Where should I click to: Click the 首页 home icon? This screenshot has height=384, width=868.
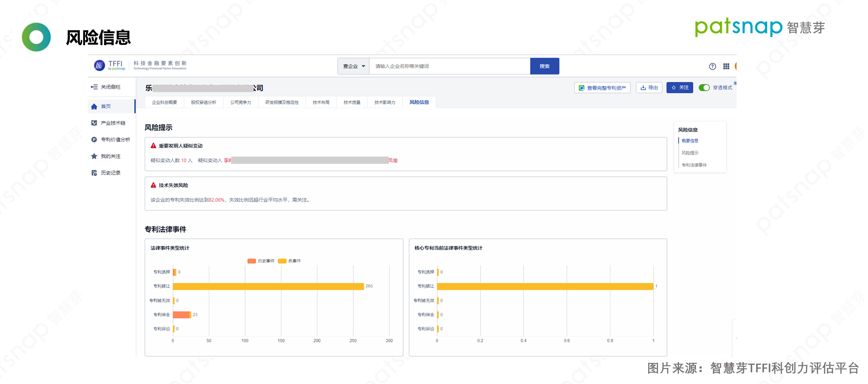pyautogui.click(x=94, y=106)
